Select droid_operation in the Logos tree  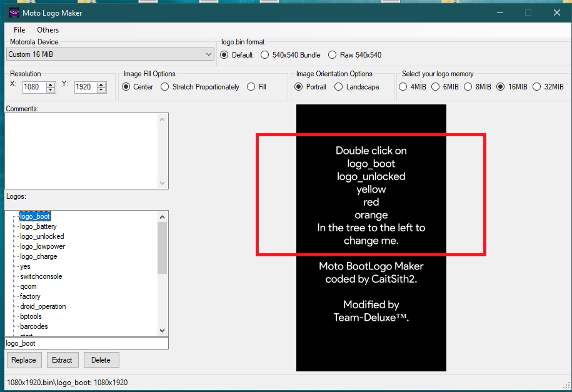pyautogui.click(x=43, y=306)
